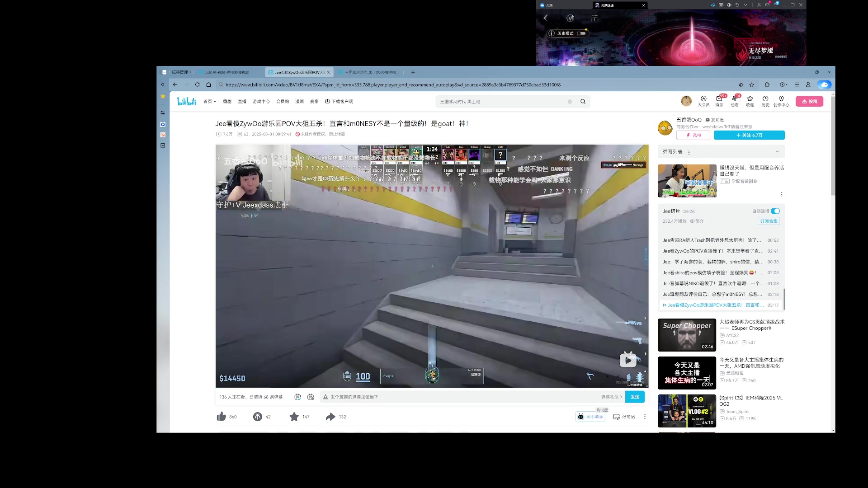Screen dimensions: 868x488
Task: Click the browser back arrow
Action: 175,84
